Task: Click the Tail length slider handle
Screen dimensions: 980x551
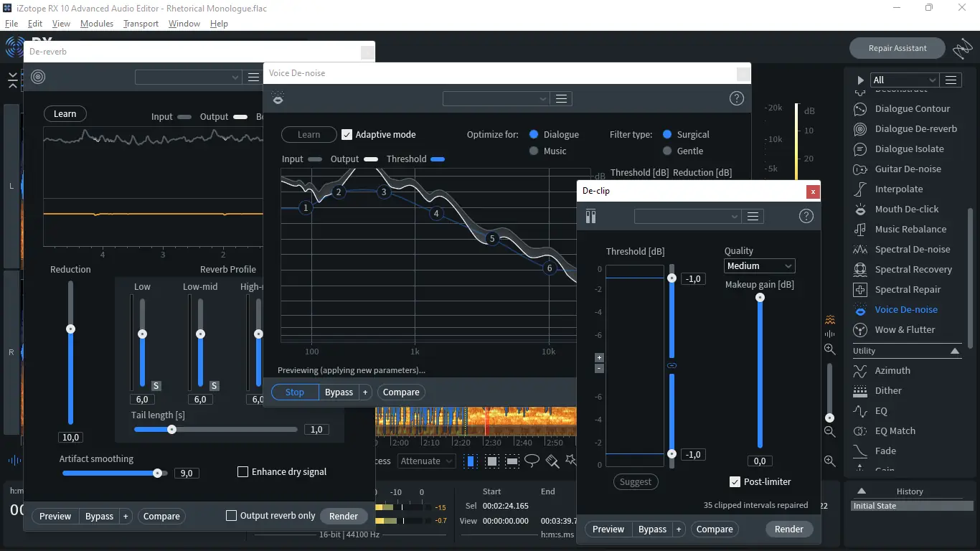Action: tap(171, 429)
